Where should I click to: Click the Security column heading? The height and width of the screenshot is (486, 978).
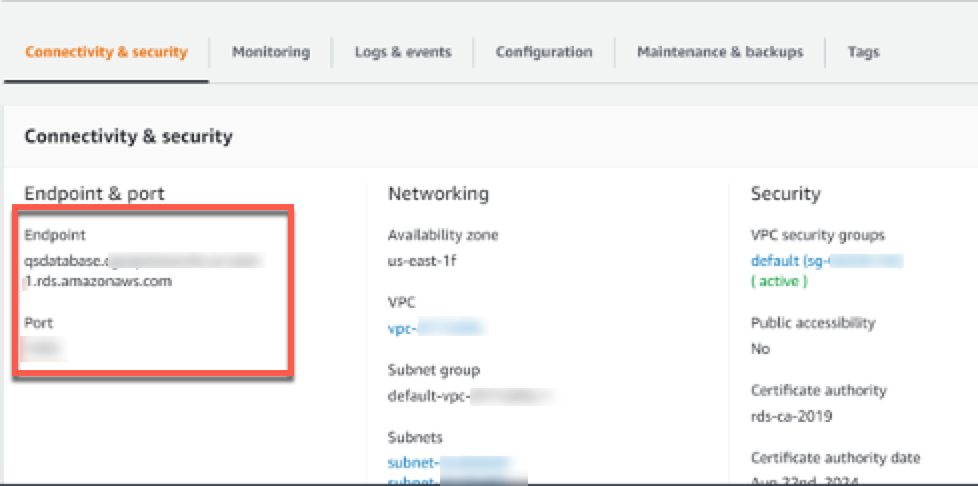pos(785,194)
